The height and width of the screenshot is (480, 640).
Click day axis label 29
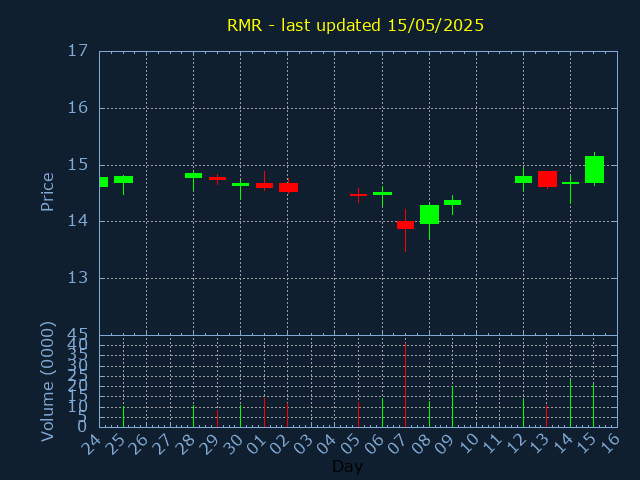(x=209, y=444)
